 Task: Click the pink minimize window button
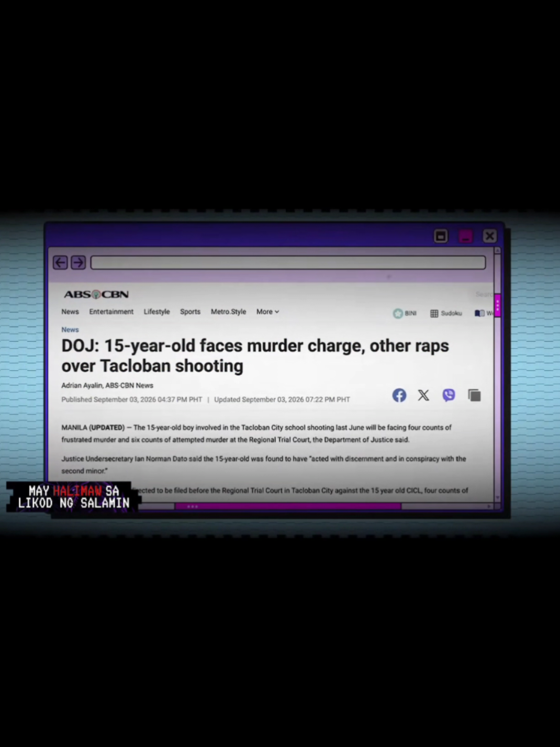point(465,236)
